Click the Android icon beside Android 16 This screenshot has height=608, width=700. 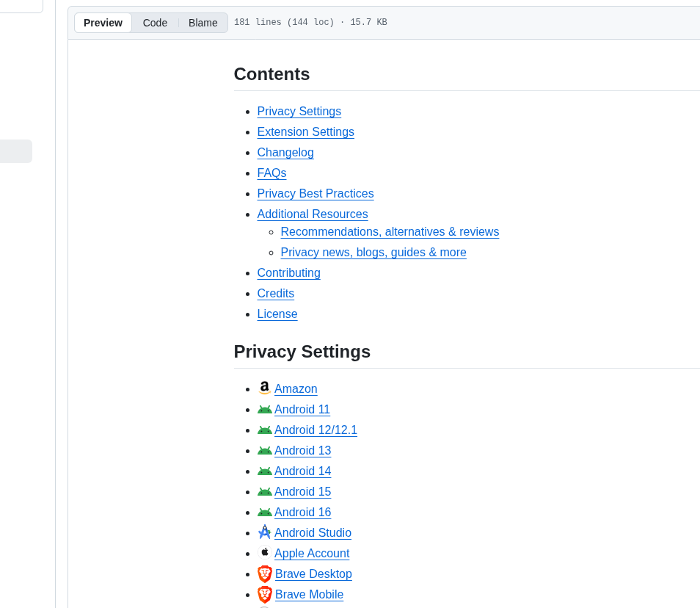point(265,512)
